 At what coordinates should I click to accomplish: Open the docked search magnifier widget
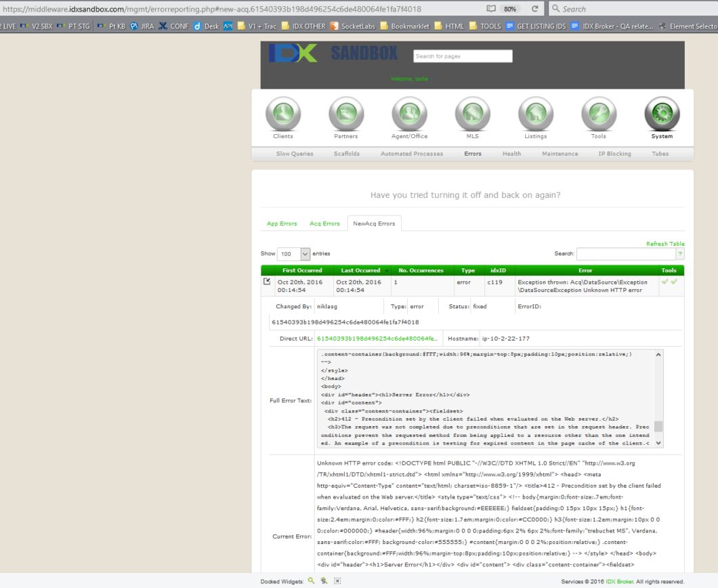tap(311, 581)
